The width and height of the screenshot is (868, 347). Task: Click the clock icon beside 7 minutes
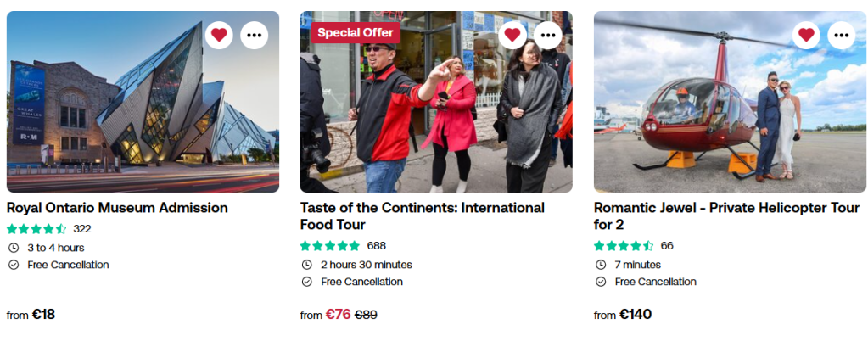coord(601,265)
